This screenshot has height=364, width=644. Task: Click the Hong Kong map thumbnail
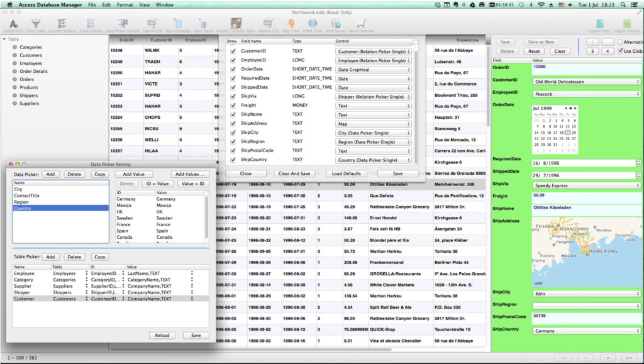tap(587, 251)
